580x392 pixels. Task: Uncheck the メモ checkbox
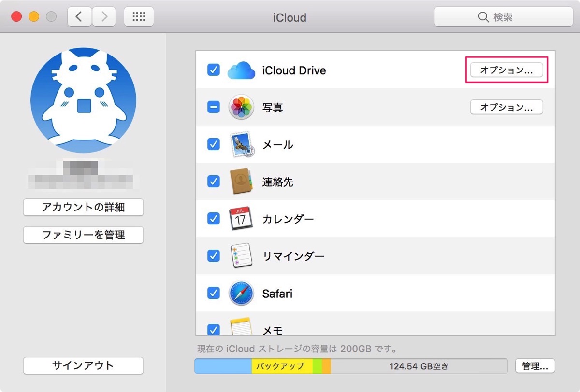click(214, 329)
